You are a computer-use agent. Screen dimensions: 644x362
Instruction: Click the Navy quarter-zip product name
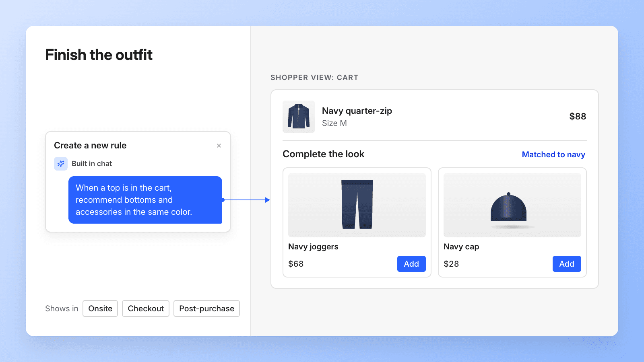(x=357, y=111)
